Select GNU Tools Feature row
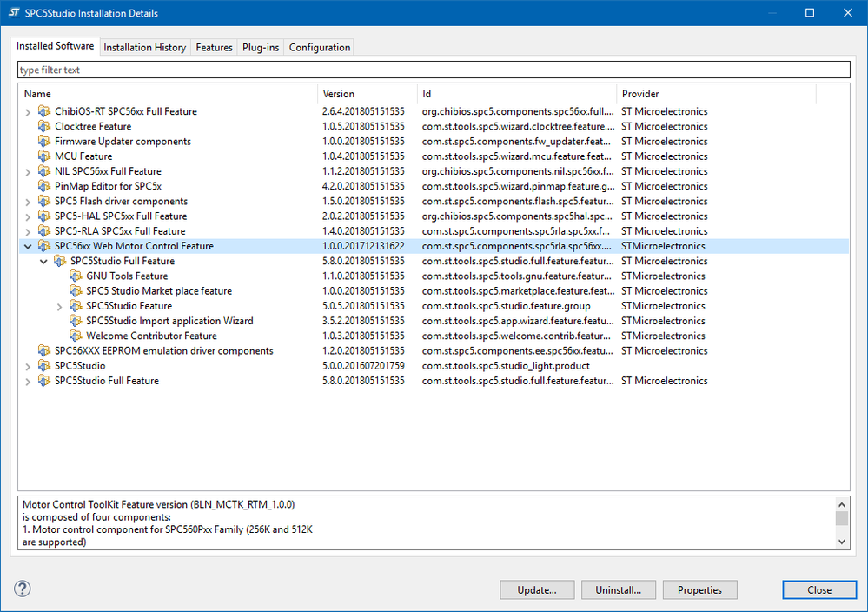 pyautogui.click(x=434, y=276)
